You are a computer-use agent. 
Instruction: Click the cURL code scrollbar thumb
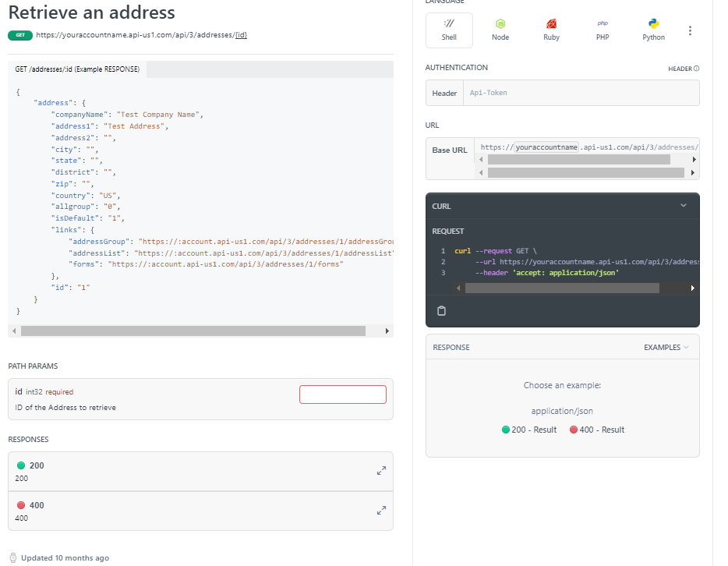coord(562,288)
